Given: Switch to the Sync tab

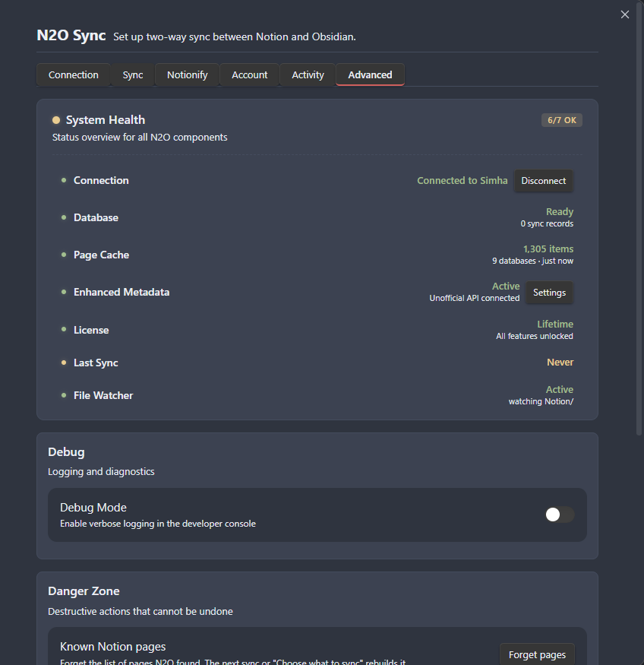Looking at the screenshot, I should [x=133, y=74].
